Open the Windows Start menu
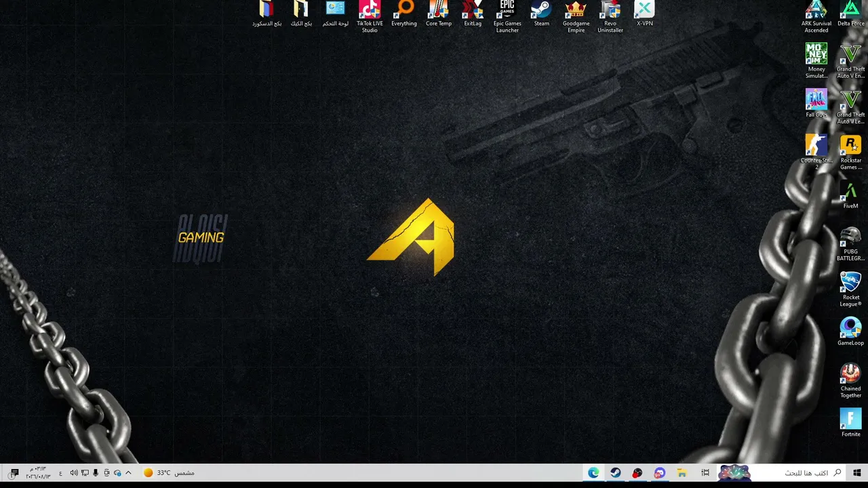Viewport: 868px width, 488px height. (x=857, y=472)
